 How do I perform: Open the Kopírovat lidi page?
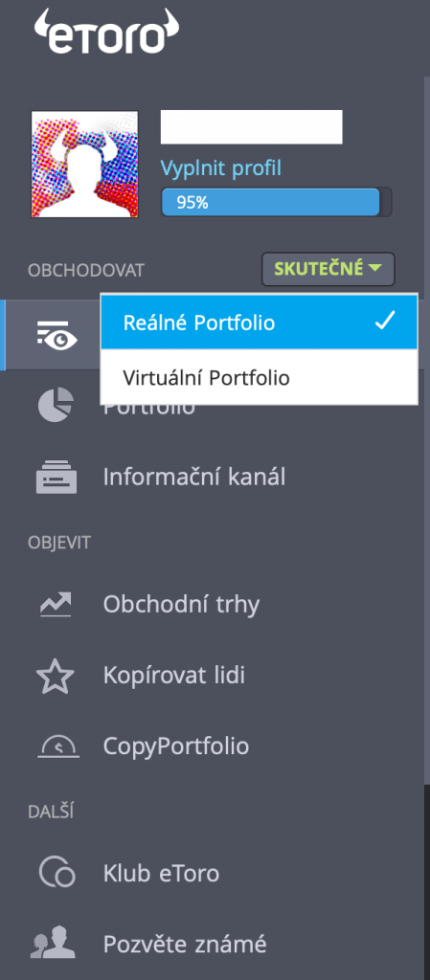click(x=173, y=675)
